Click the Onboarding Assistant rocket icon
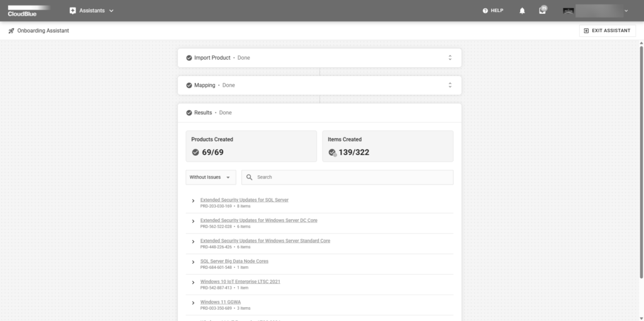 [11, 31]
